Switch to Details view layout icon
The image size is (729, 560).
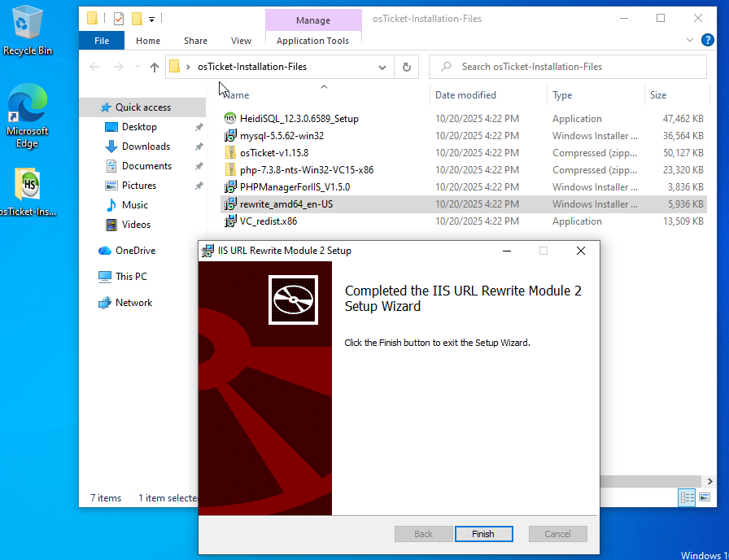(x=687, y=497)
